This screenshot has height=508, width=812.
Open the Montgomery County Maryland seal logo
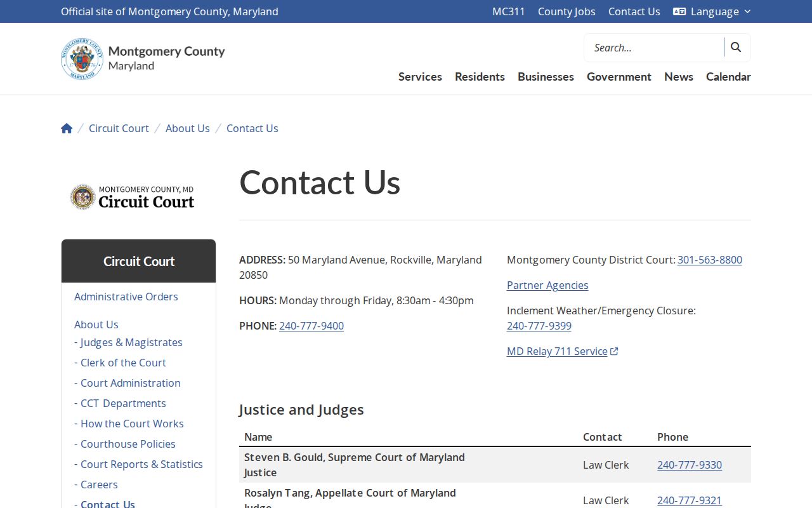[x=143, y=58]
